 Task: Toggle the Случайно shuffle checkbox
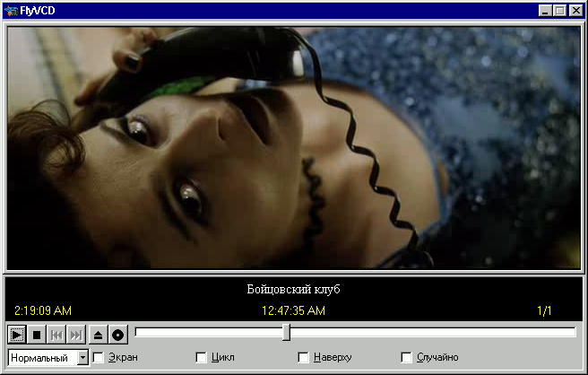coord(406,357)
